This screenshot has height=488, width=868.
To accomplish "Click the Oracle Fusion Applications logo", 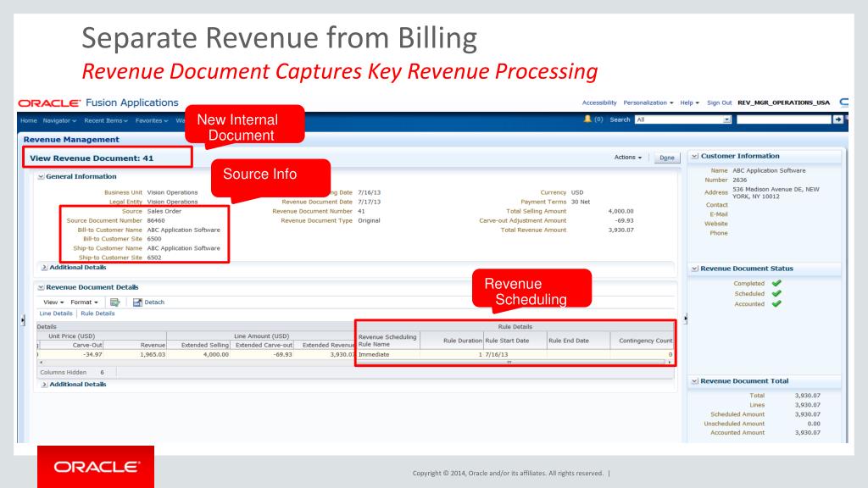I will point(98,103).
